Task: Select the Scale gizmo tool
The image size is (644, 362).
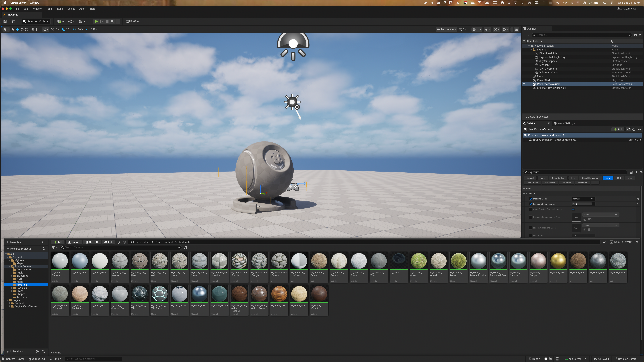Action: tap(27, 29)
